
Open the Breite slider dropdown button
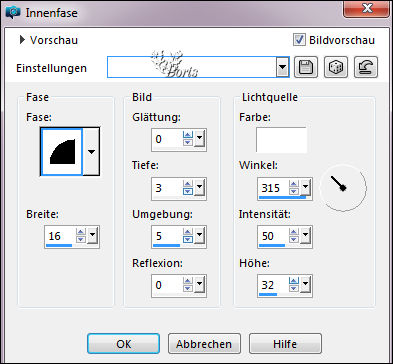pyautogui.click(x=92, y=235)
